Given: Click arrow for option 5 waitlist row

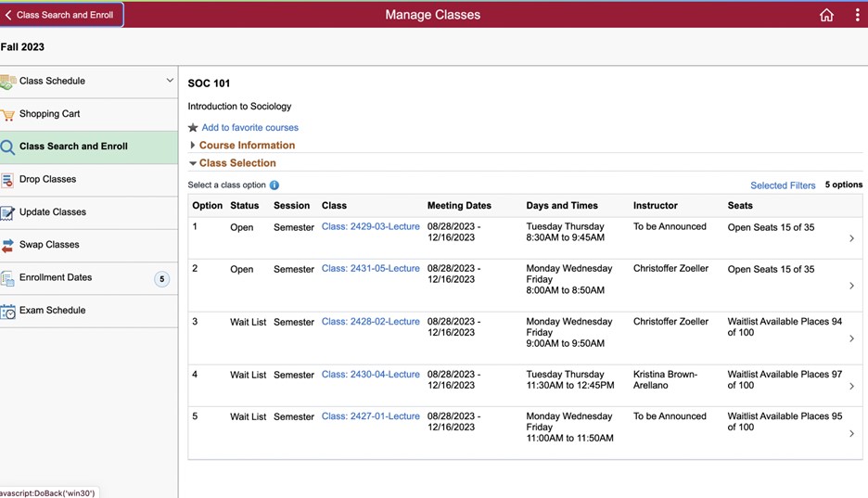Looking at the screenshot, I should [851, 433].
